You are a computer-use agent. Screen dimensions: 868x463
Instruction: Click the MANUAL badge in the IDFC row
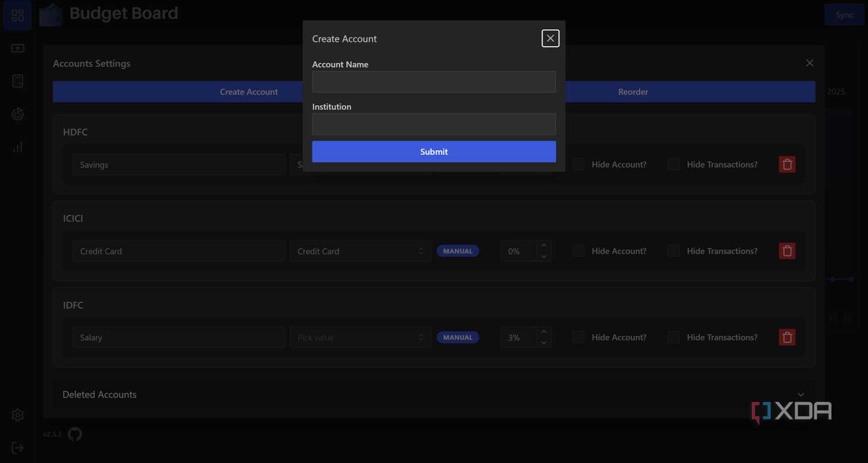(x=458, y=337)
